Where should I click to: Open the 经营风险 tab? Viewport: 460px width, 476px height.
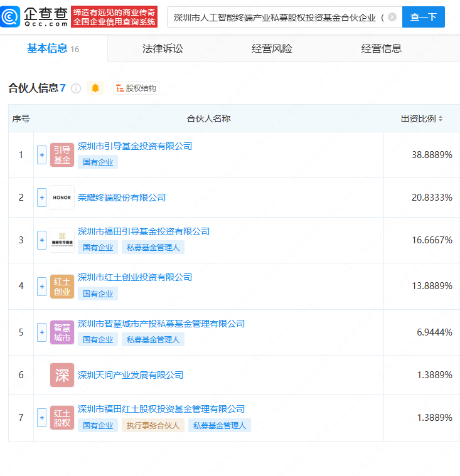click(272, 48)
